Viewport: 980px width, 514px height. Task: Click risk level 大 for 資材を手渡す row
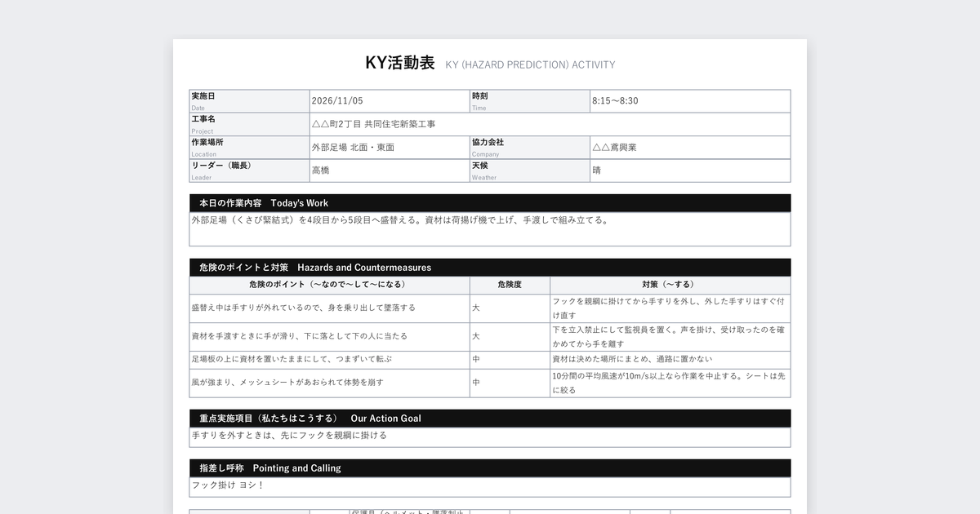click(476, 336)
